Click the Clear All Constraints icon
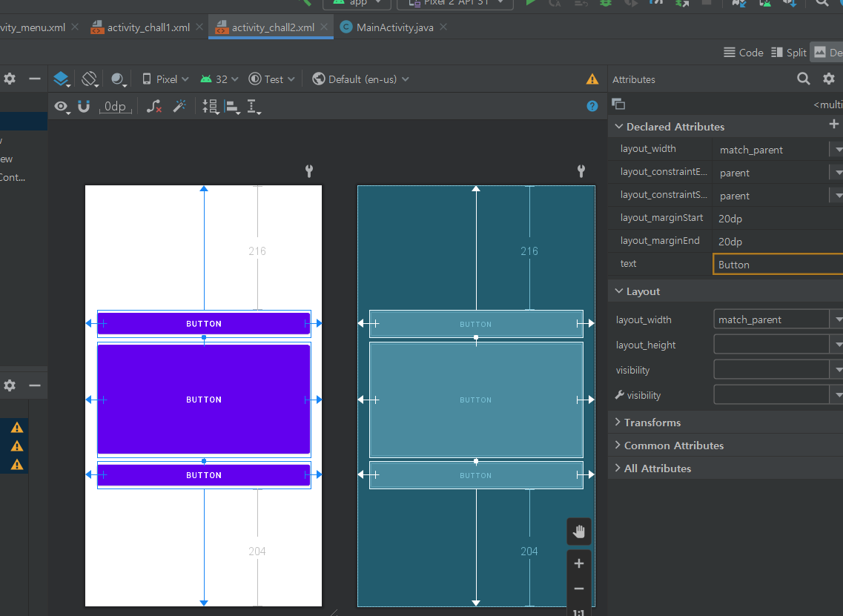 point(154,107)
